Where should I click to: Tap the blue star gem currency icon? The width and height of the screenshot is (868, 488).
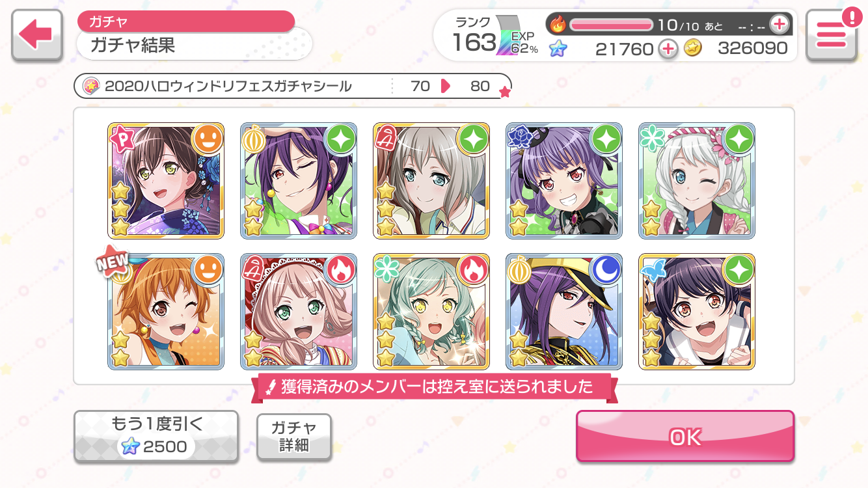click(x=558, y=48)
